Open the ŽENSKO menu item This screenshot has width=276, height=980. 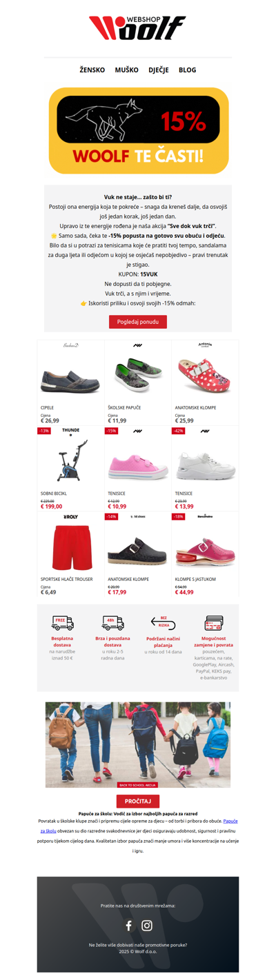coord(92,70)
